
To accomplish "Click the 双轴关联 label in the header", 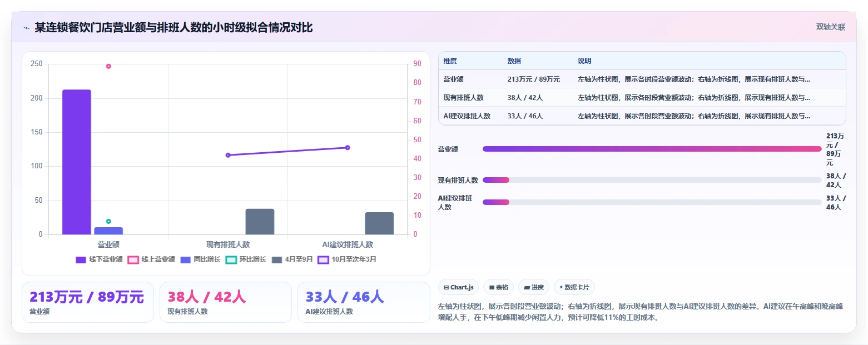I will (830, 27).
